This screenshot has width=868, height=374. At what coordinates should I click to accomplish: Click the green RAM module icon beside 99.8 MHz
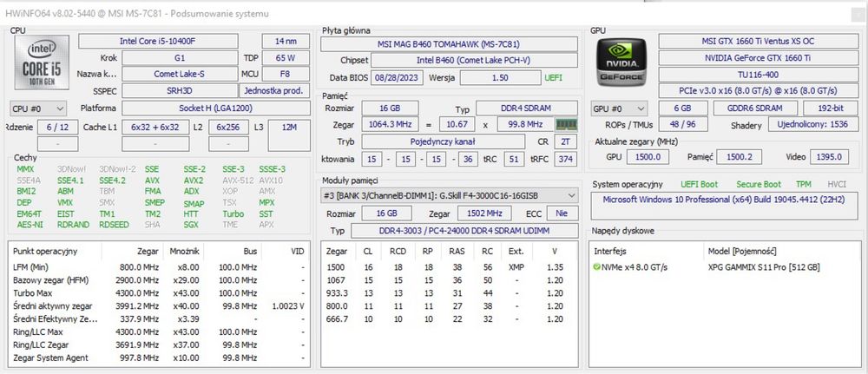click(566, 124)
